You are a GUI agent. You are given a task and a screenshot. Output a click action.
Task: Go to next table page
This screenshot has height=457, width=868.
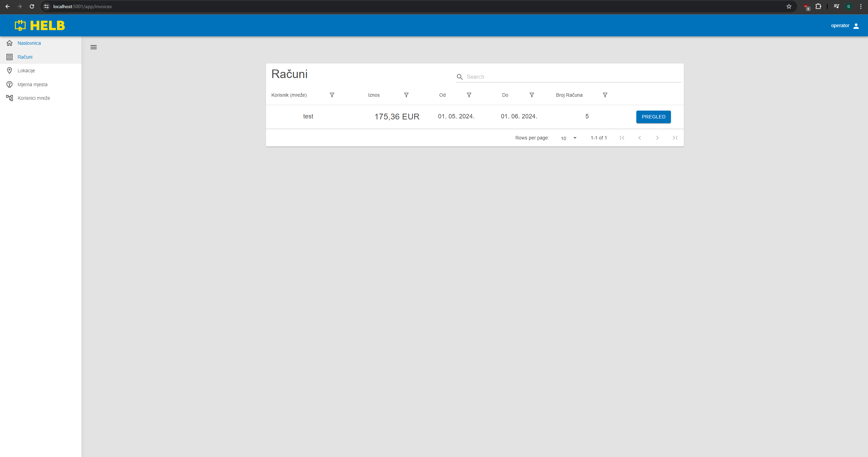(x=657, y=138)
